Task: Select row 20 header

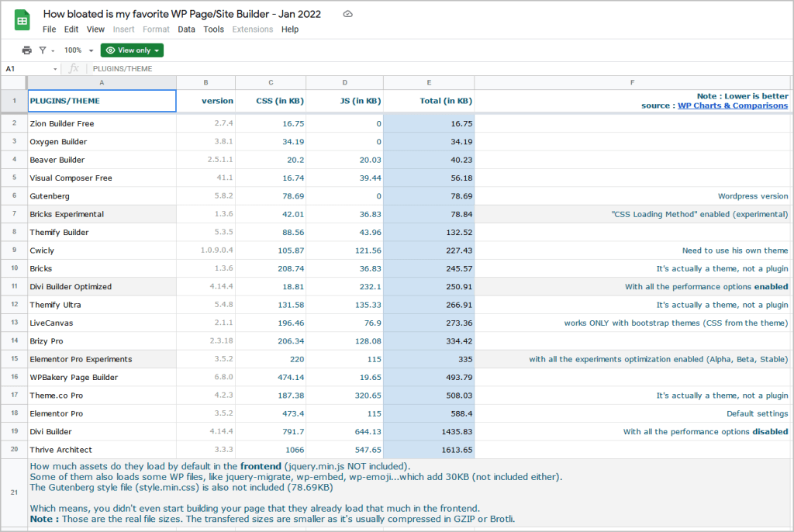Action: (x=14, y=450)
